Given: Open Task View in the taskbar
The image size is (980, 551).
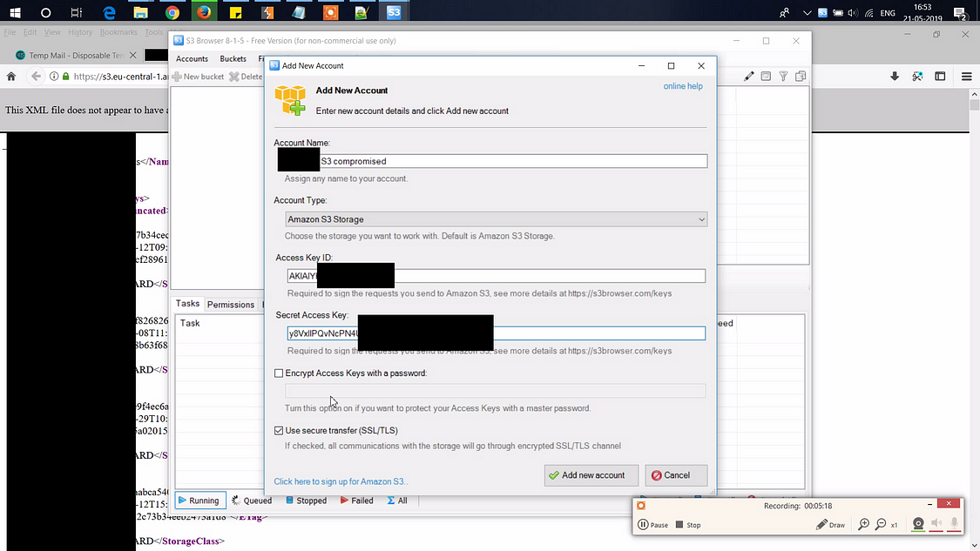Looking at the screenshot, I should click(77, 12).
